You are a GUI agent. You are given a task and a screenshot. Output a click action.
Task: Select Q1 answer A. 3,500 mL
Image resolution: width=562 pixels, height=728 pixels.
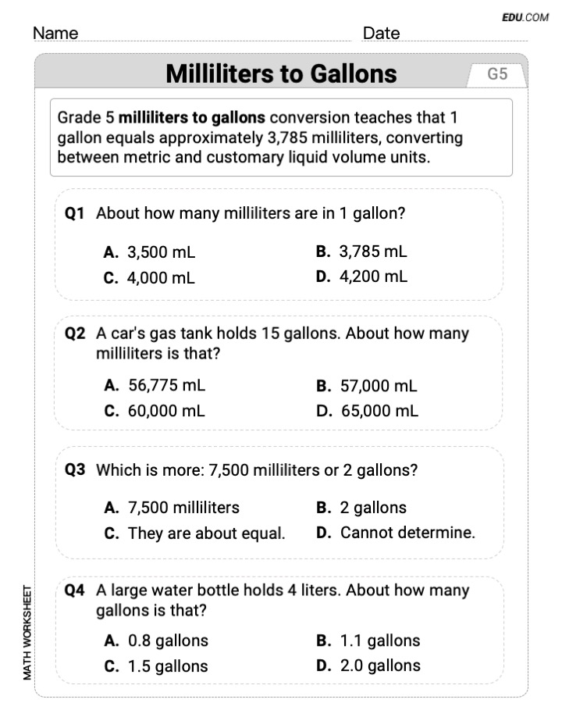149,252
